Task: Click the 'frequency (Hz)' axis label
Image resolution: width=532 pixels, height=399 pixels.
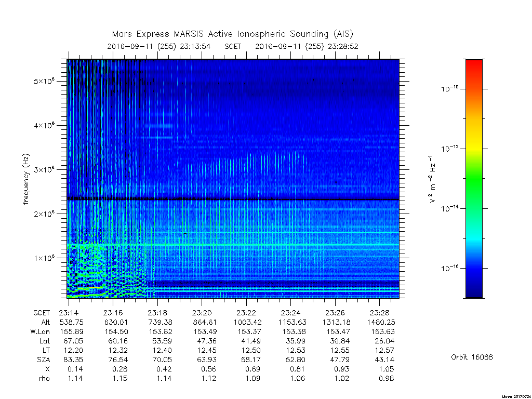Action: pos(26,179)
